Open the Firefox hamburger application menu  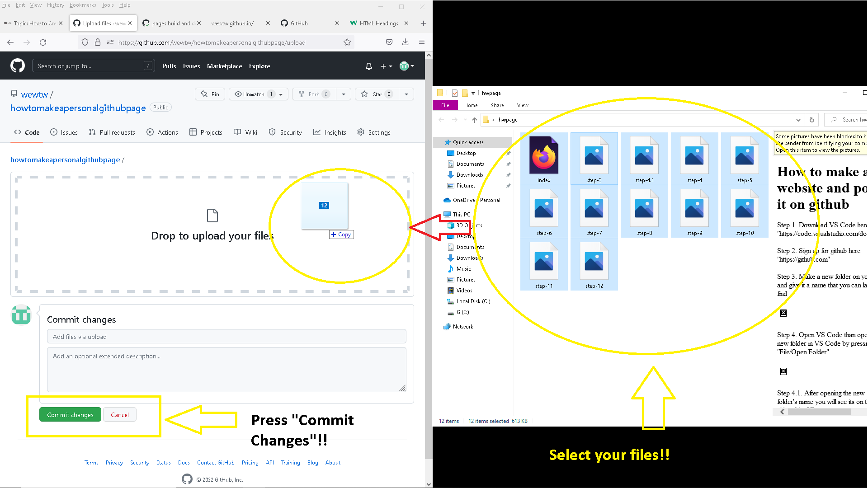(x=422, y=42)
